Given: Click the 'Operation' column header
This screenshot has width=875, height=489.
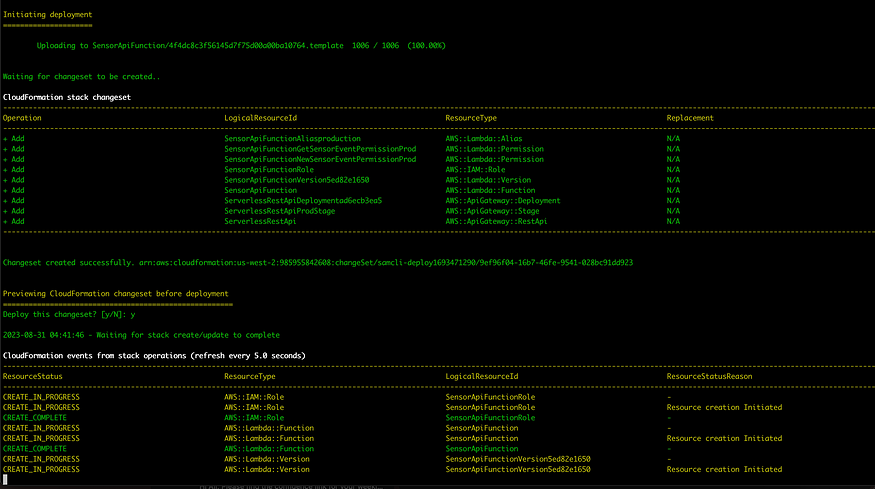Looking at the screenshot, I should 22,118.
